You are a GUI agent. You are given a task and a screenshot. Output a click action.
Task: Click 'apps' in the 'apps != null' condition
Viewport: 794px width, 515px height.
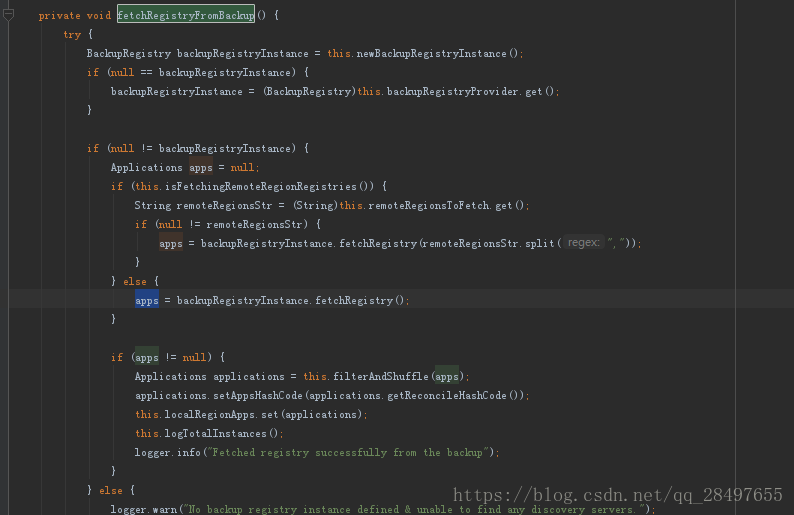(x=147, y=358)
